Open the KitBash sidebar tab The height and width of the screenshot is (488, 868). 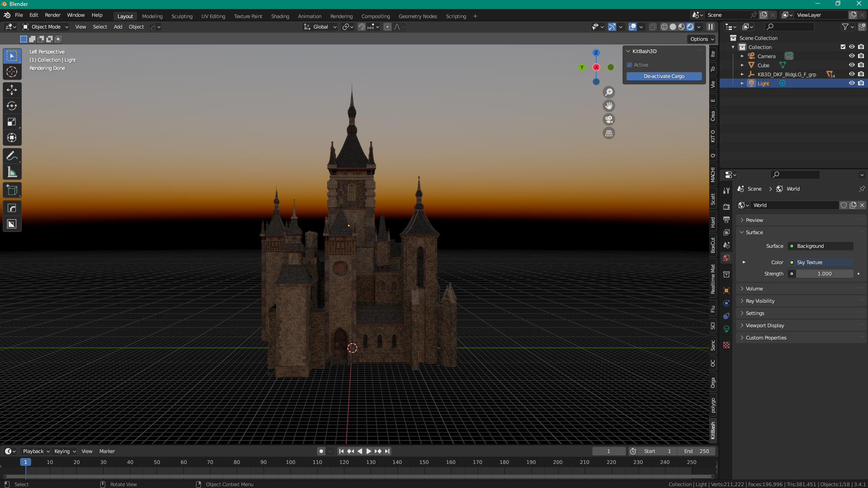coord(713,430)
